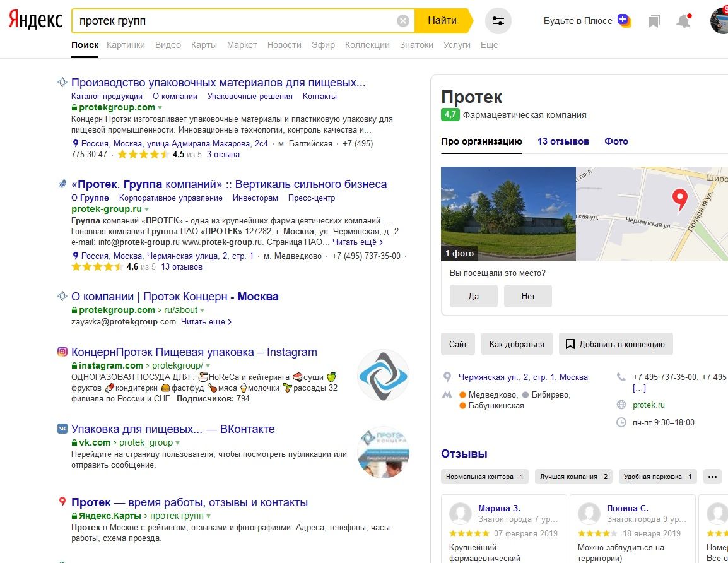Image resolution: width=728 pixels, height=563 pixels.
Task: Click the location pin icon before Чермянская улица, 2, стр. 1
Action: (76, 256)
